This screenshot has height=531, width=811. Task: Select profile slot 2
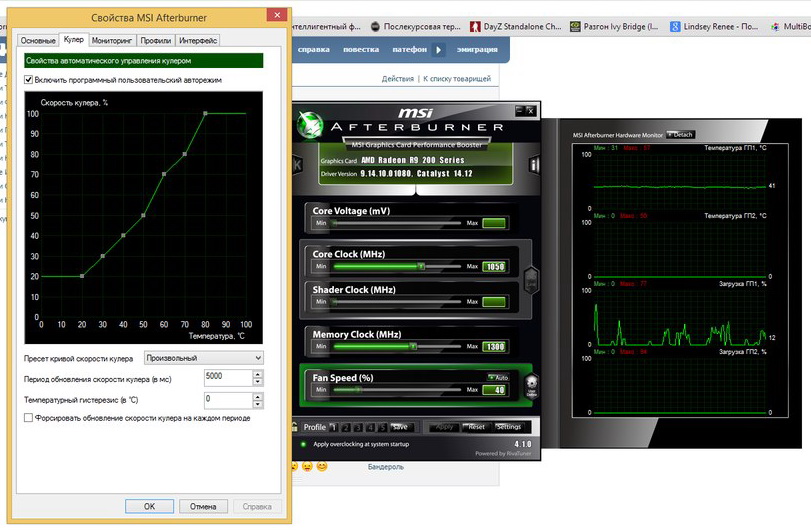[346, 427]
